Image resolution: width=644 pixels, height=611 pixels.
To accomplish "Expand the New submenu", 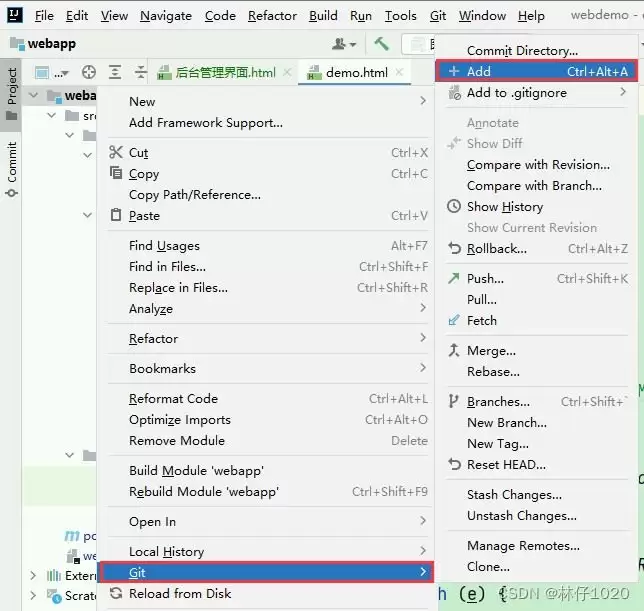I will click(x=268, y=101).
